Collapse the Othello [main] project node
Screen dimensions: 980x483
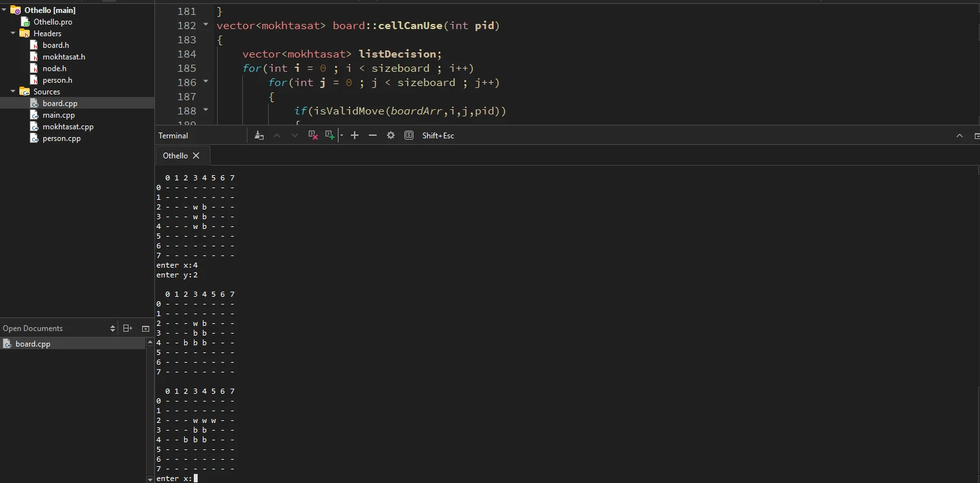pyautogui.click(x=5, y=10)
